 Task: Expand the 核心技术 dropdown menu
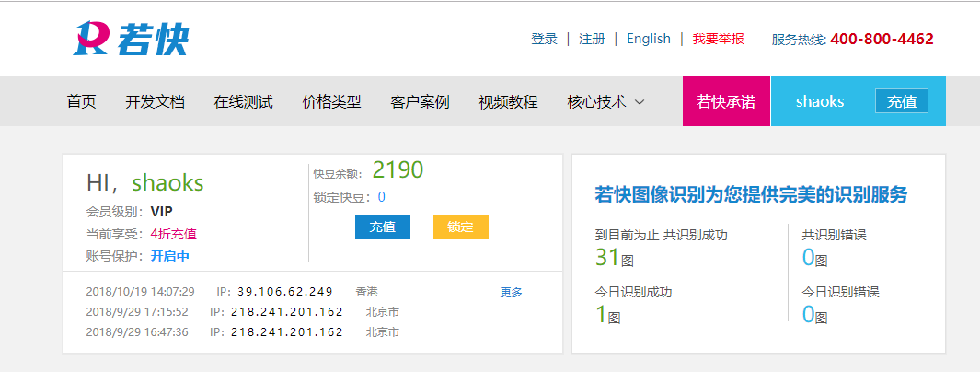[x=605, y=101]
